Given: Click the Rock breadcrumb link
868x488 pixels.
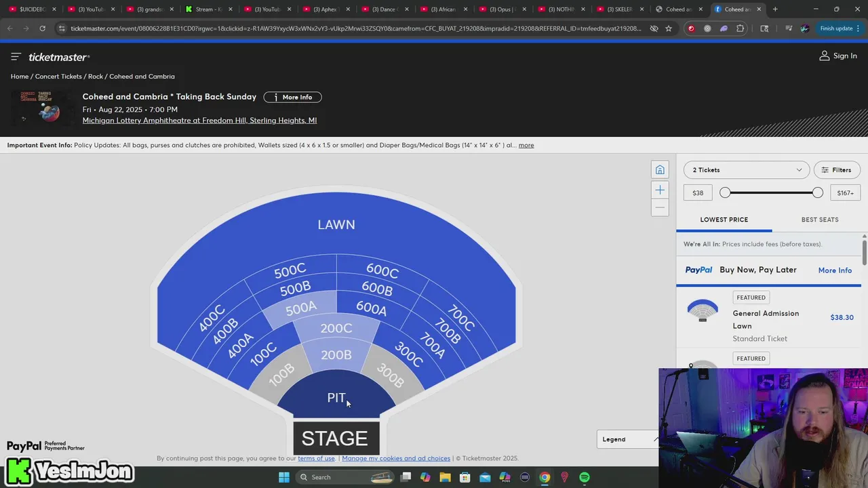Looking at the screenshot, I should point(96,77).
